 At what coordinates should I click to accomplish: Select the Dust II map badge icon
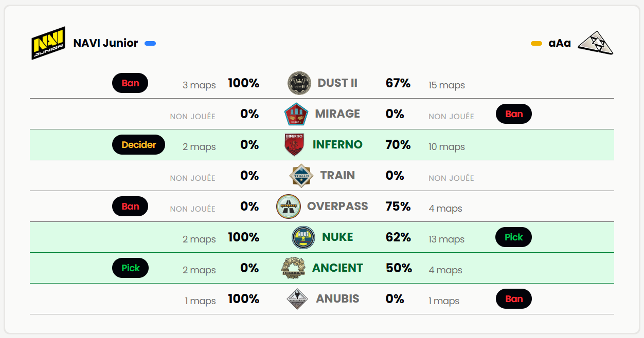tap(299, 83)
